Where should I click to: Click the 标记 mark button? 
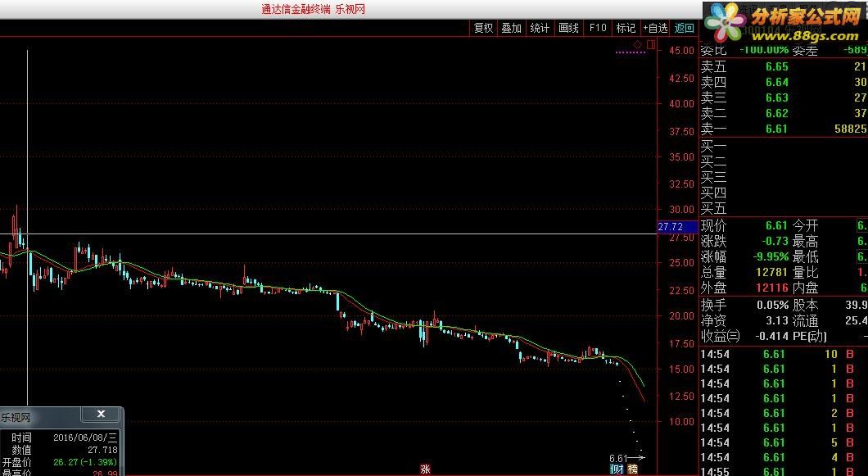(x=626, y=28)
